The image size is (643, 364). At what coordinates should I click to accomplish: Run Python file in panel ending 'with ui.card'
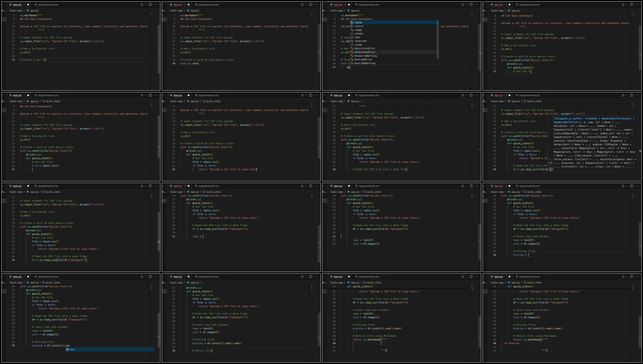[x=302, y=5]
